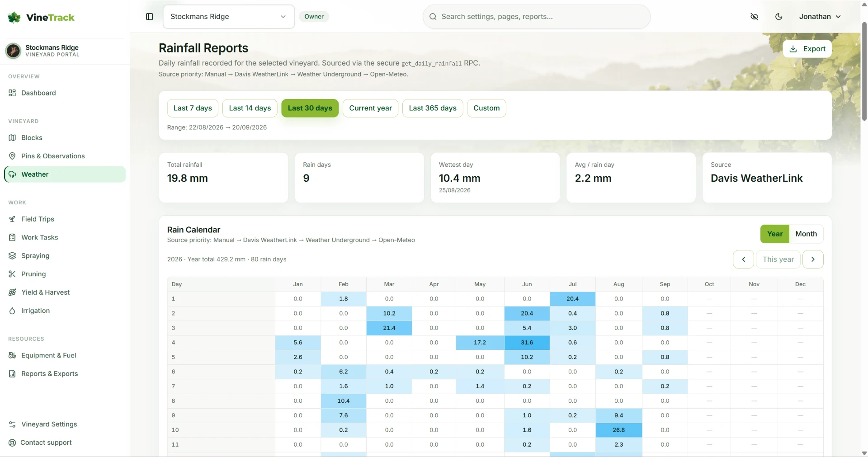
Task: Click the Contact support lifebuoy icon
Action: click(12, 443)
